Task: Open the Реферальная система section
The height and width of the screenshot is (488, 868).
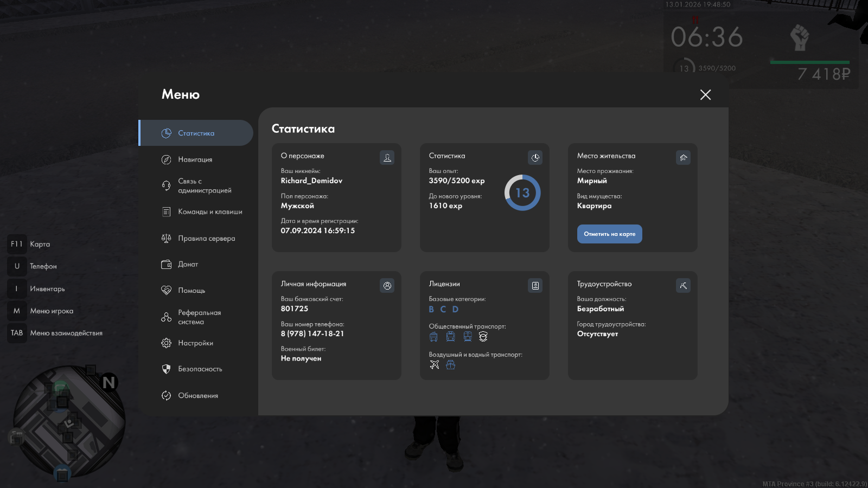Action: (x=199, y=317)
